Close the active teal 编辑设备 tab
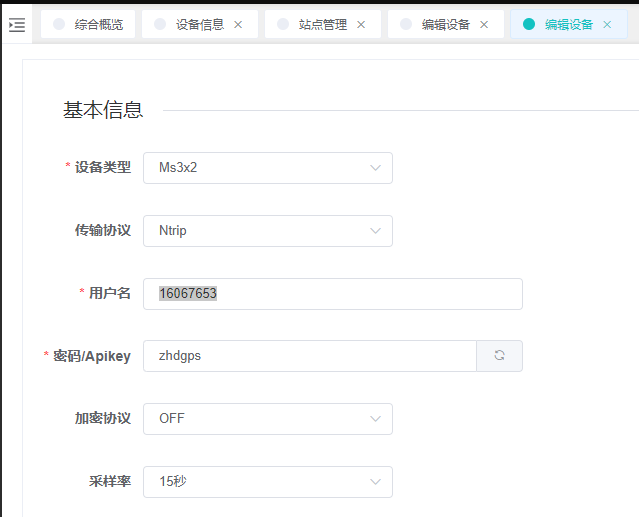Screen dimensions: 639x517 (x=607, y=25)
